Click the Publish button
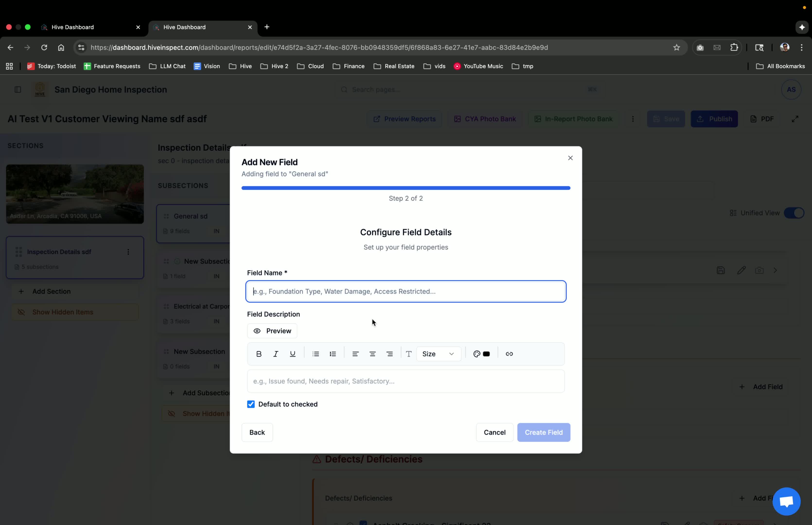 (714, 119)
